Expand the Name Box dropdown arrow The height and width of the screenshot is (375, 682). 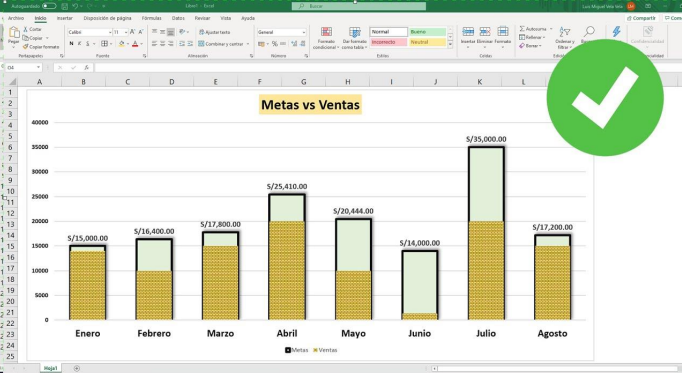(x=38, y=67)
